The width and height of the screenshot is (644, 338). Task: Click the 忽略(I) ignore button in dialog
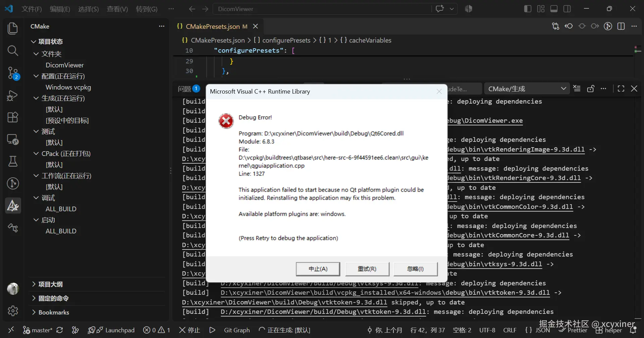tap(416, 269)
